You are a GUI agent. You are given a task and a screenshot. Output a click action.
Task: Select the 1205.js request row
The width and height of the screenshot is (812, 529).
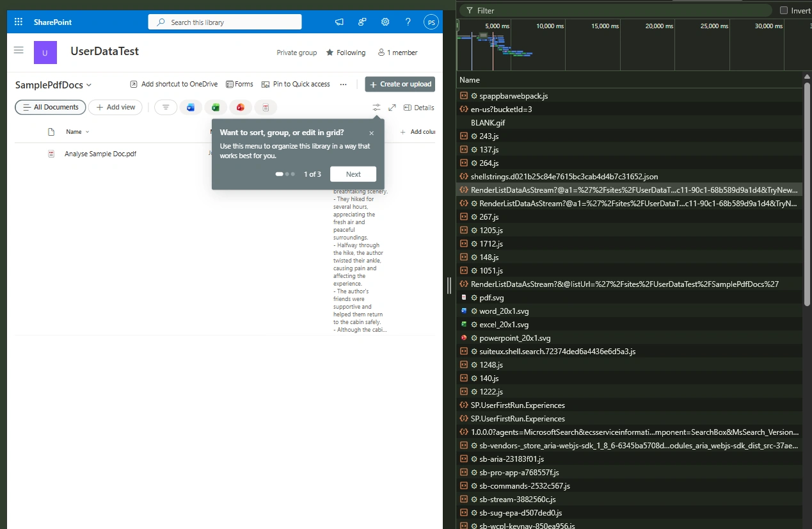[x=630, y=230]
